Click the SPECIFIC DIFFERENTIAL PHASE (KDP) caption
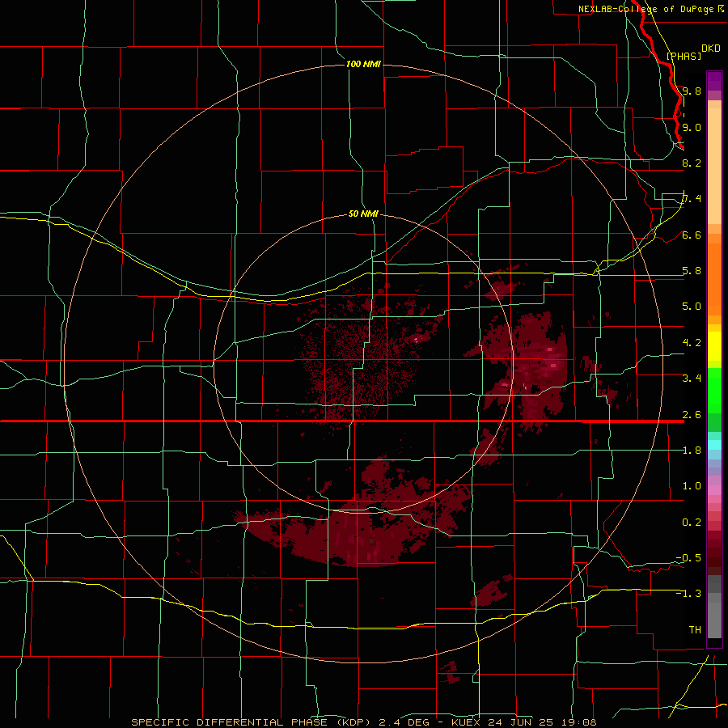This screenshot has height=728, width=728. click(251, 722)
